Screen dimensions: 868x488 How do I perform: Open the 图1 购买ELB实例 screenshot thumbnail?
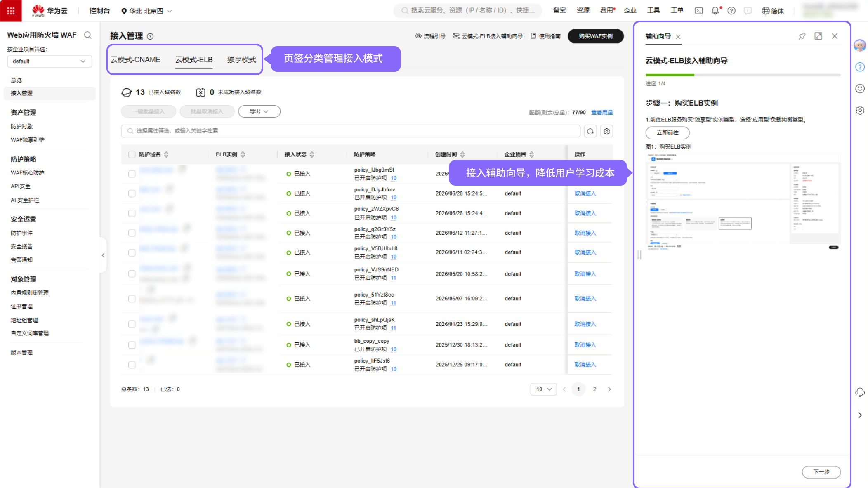pyautogui.click(x=743, y=201)
